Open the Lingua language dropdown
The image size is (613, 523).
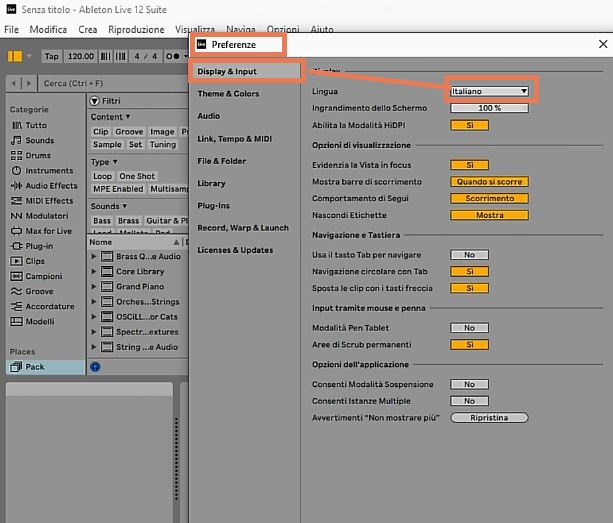point(489,91)
